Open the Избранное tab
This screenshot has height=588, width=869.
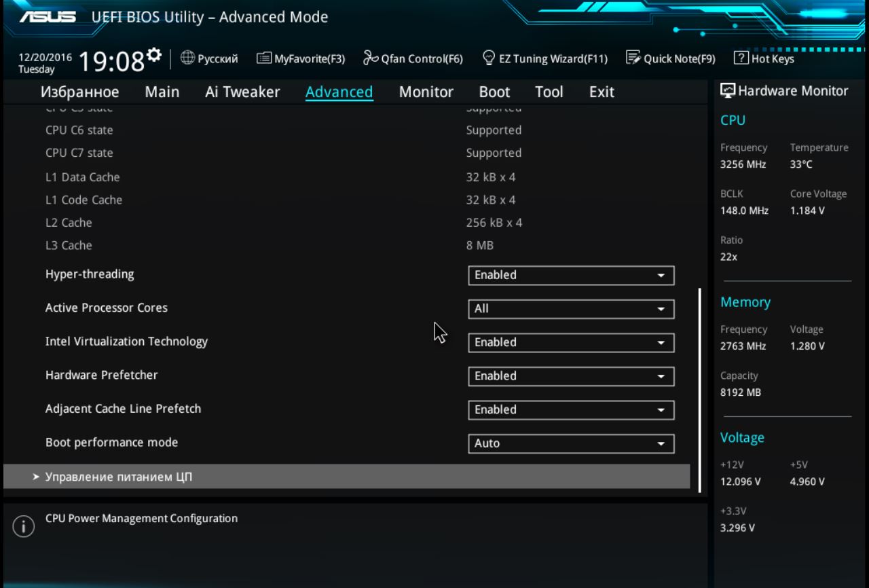pyautogui.click(x=79, y=92)
